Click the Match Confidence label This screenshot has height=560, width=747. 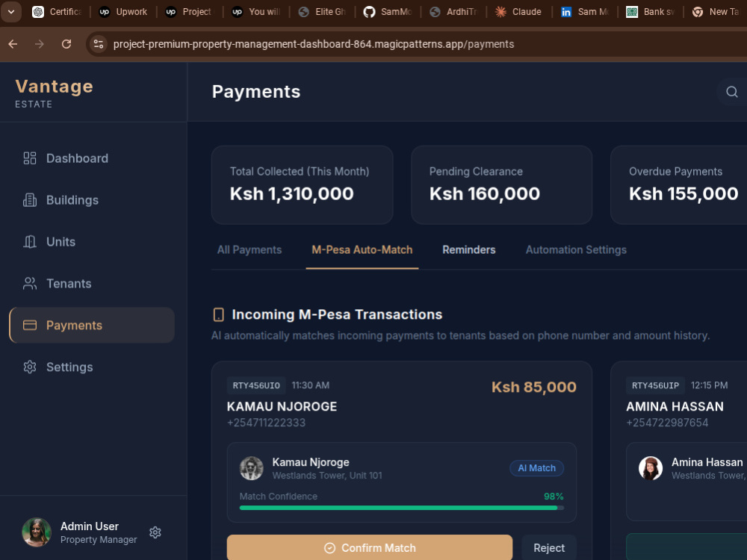point(278,497)
